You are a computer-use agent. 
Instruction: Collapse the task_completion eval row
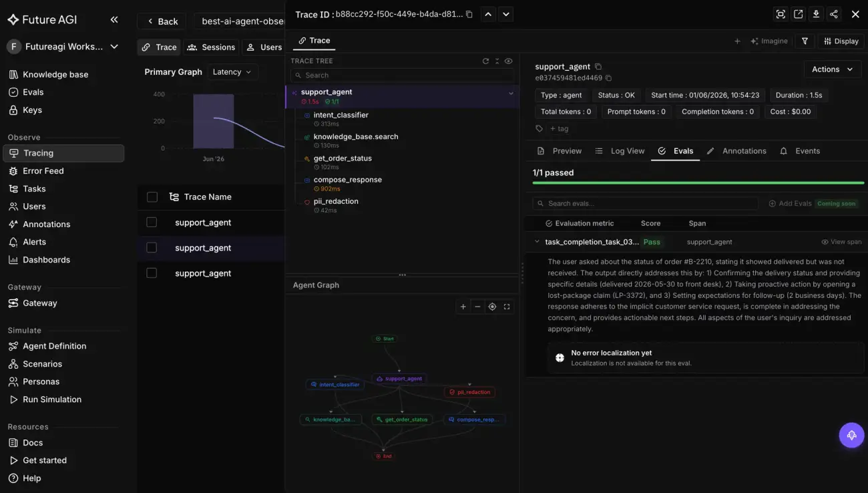point(537,242)
